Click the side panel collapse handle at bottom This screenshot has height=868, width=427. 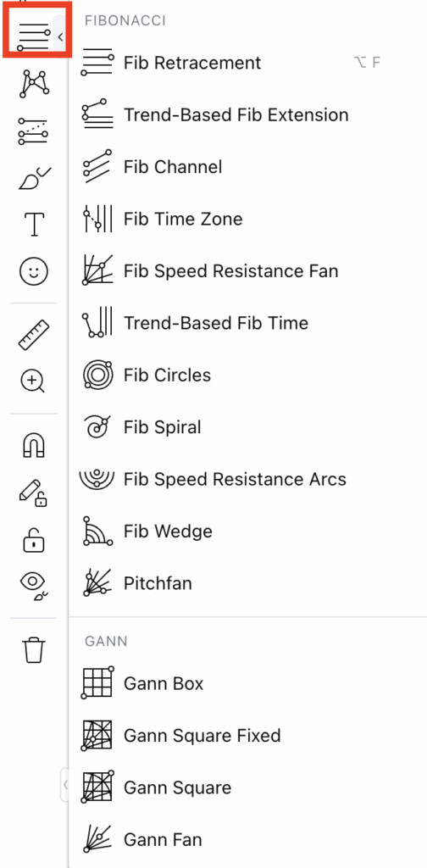pyautogui.click(x=64, y=784)
